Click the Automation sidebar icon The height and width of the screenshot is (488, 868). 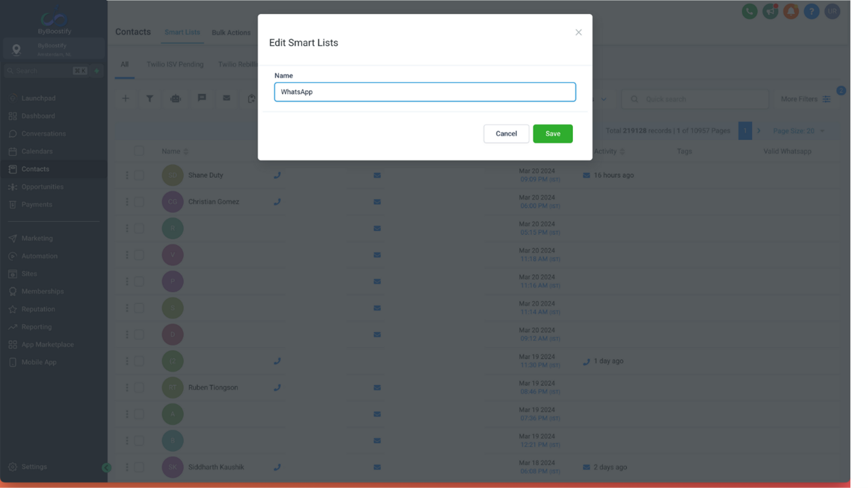tap(13, 256)
